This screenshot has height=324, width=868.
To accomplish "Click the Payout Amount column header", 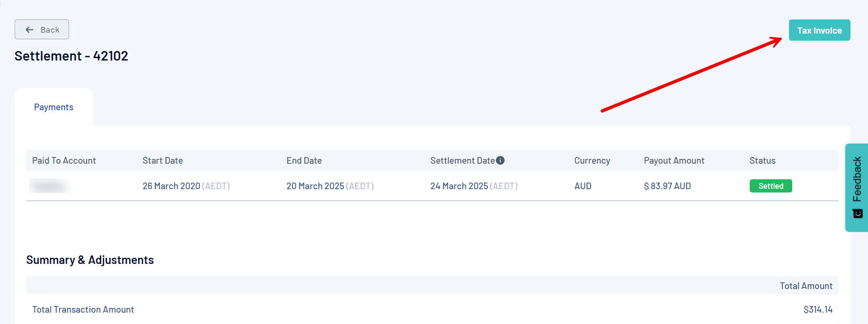I will (673, 160).
